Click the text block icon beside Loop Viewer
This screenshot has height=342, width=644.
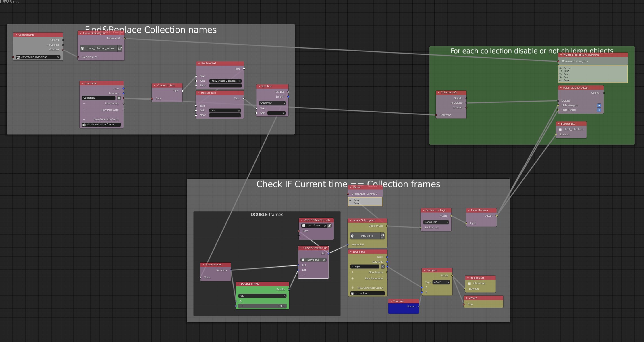point(304,226)
